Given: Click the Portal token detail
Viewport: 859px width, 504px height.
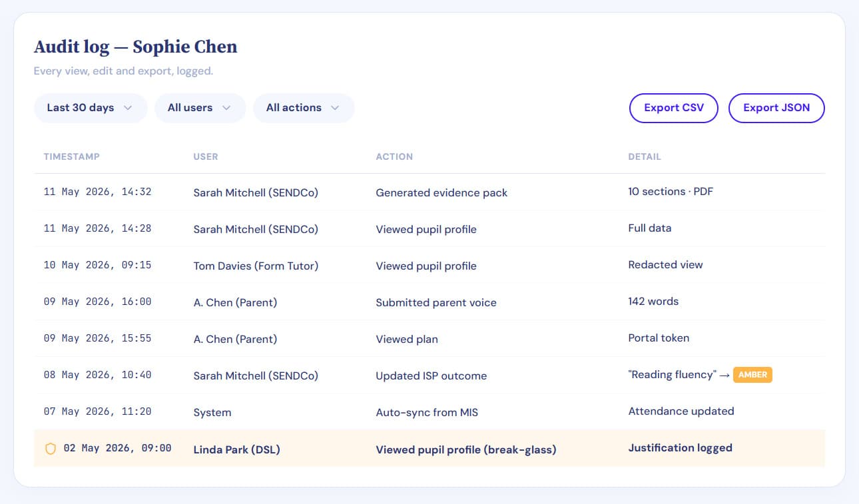Looking at the screenshot, I should pos(659,338).
